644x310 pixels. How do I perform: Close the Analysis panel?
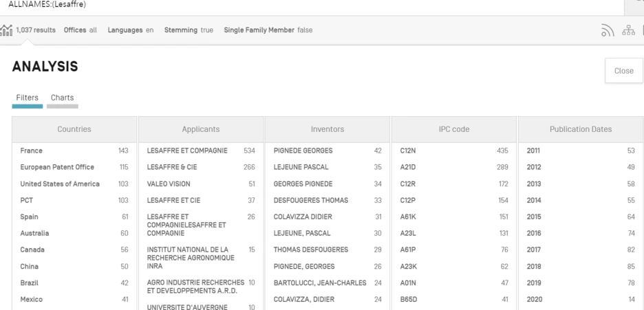(x=623, y=71)
